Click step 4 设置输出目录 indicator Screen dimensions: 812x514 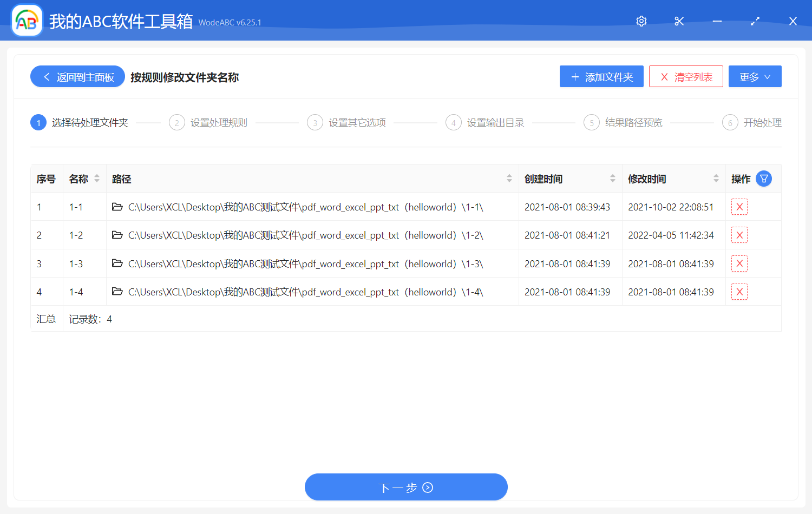click(x=454, y=122)
